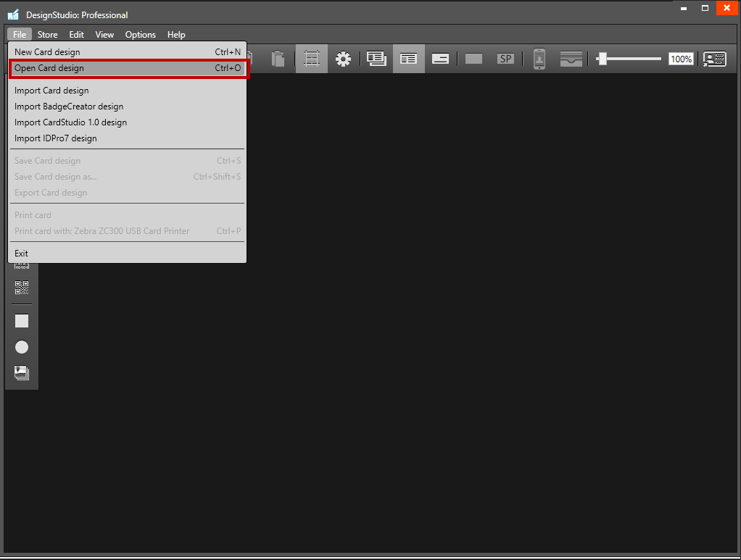This screenshot has height=560, width=741.
Task: Open the card settings gear icon
Action: (343, 59)
